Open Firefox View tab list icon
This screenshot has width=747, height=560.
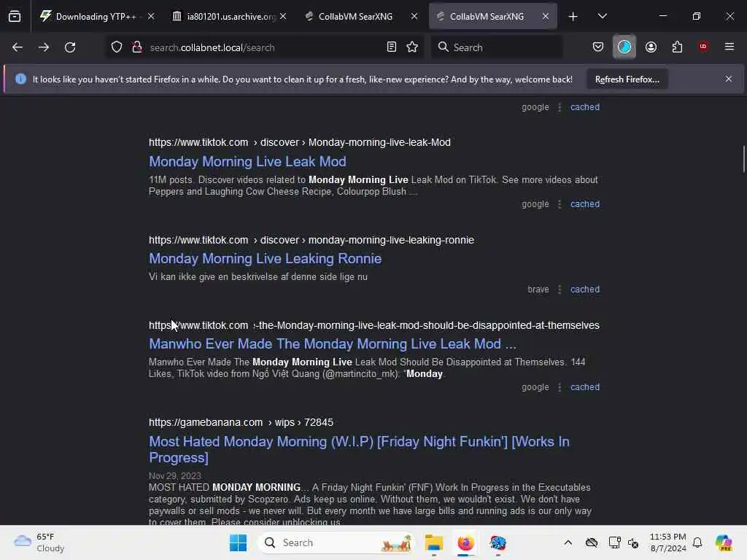coord(15,16)
